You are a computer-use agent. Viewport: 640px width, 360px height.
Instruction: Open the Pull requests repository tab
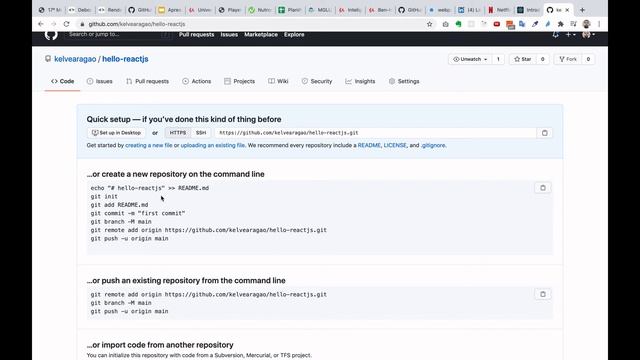(147, 81)
